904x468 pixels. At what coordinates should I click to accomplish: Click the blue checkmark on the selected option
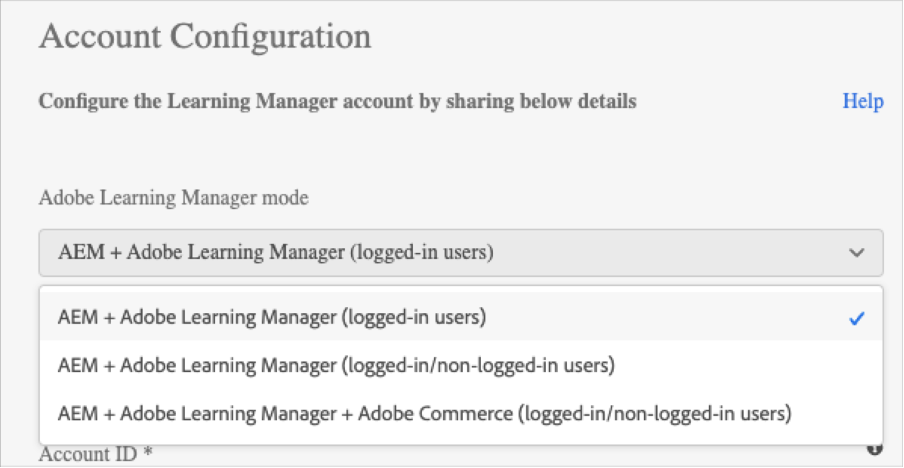pos(856,319)
